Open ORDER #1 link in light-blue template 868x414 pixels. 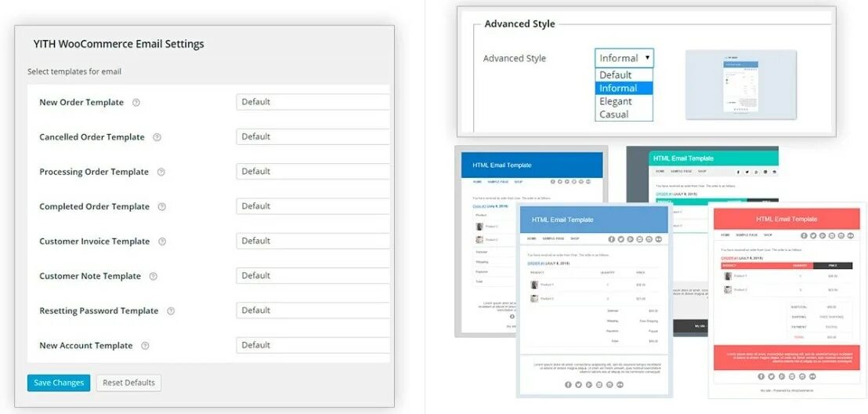[535, 263]
